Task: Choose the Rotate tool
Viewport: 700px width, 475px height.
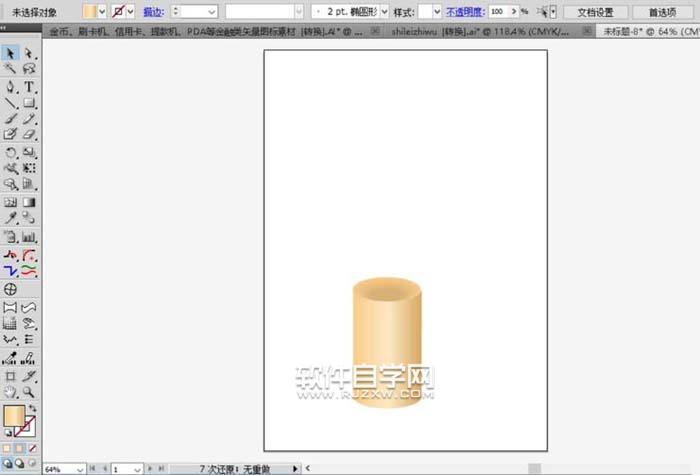Action: (10, 152)
